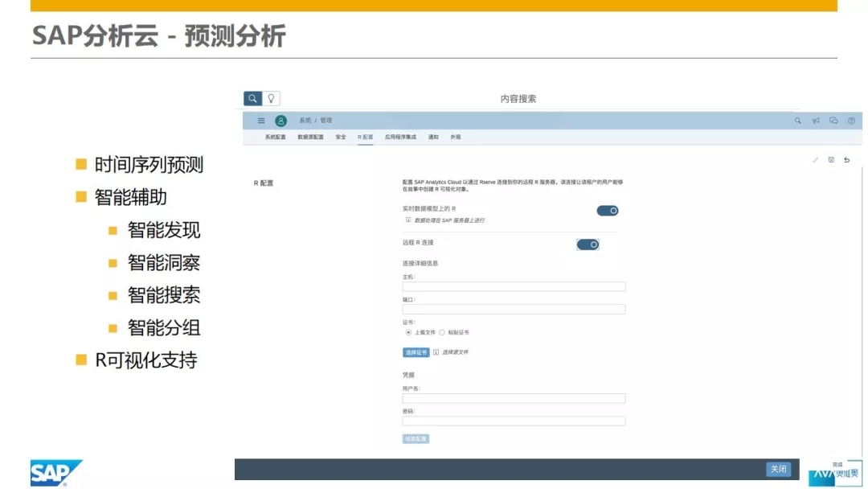Select the 上载文件 radio button
This screenshot has width=868, height=489.
[x=408, y=333]
